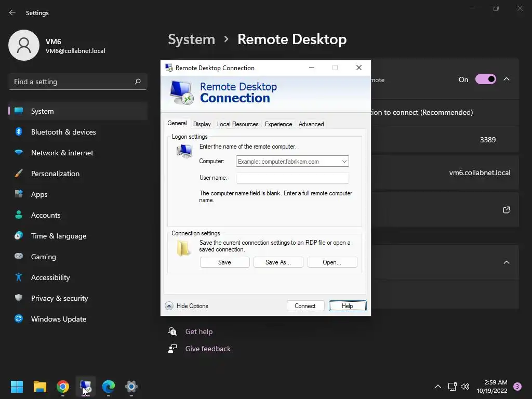Click the external link icon in Settings

506,210
